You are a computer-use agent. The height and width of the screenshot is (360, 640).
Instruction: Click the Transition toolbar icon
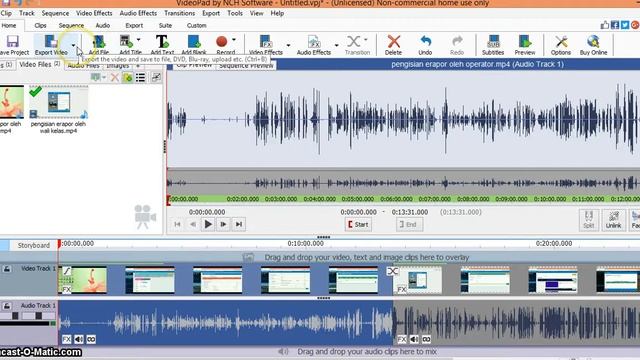pyautogui.click(x=353, y=42)
